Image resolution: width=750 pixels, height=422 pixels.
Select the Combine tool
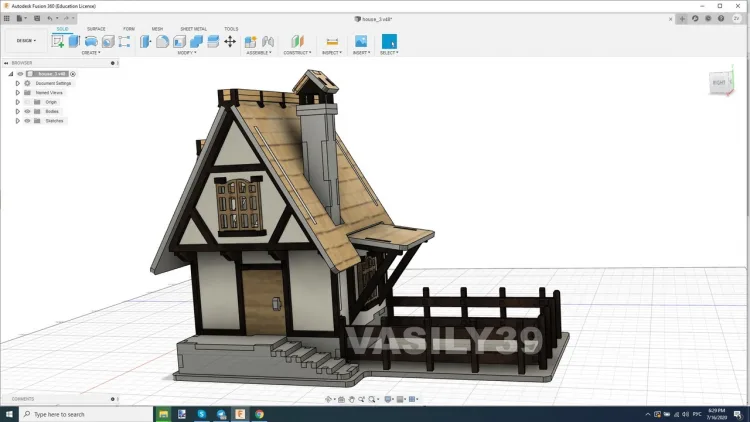point(196,42)
